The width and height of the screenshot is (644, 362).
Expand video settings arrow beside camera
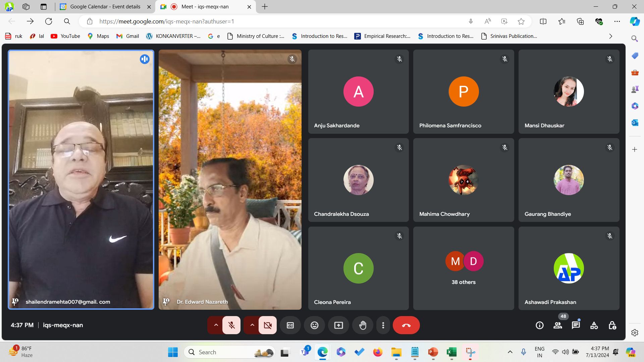click(252, 325)
